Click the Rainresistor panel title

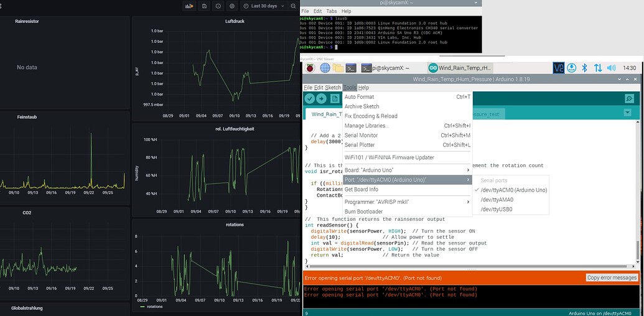(x=27, y=21)
